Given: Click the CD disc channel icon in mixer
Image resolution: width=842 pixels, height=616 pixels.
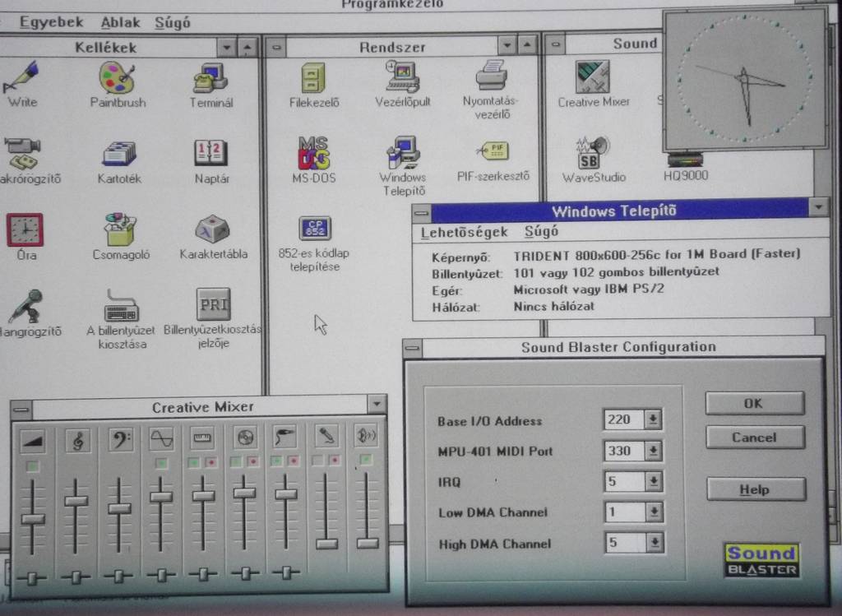Looking at the screenshot, I should tap(245, 438).
